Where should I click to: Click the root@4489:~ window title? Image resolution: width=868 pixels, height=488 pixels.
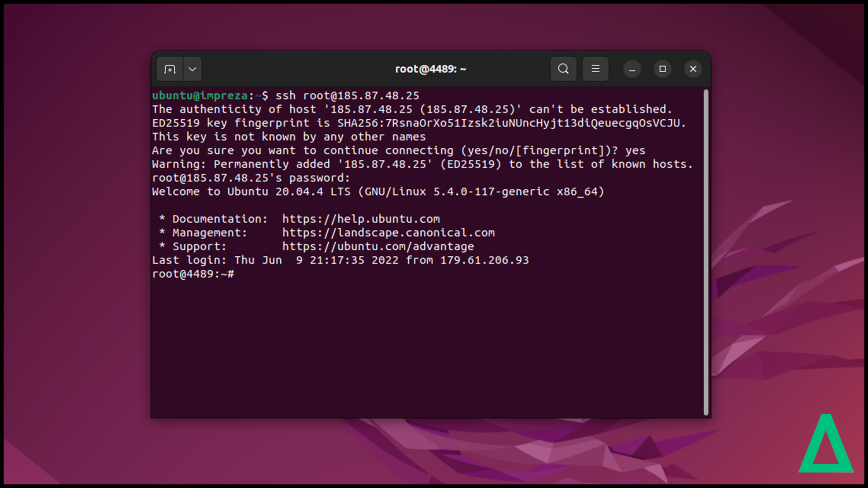click(x=430, y=69)
